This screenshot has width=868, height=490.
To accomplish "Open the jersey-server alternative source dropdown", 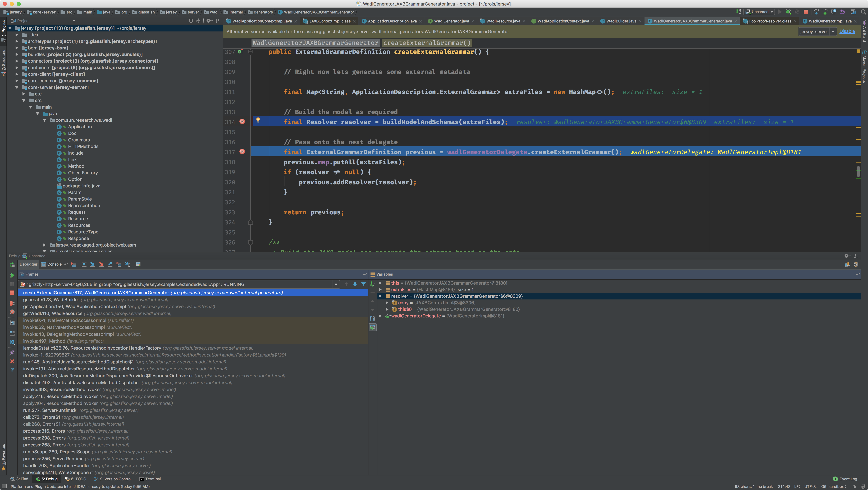I will (x=833, y=32).
